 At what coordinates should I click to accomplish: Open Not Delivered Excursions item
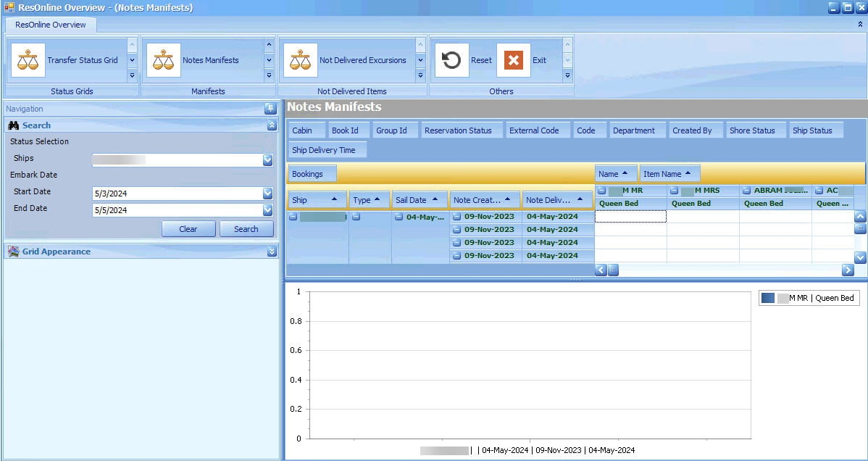346,60
